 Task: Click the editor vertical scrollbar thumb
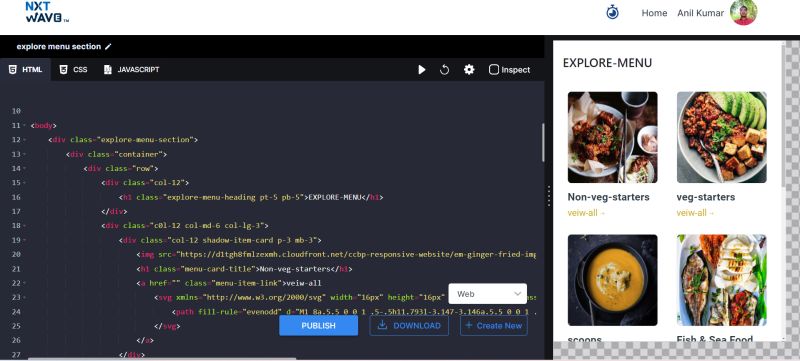point(543,142)
